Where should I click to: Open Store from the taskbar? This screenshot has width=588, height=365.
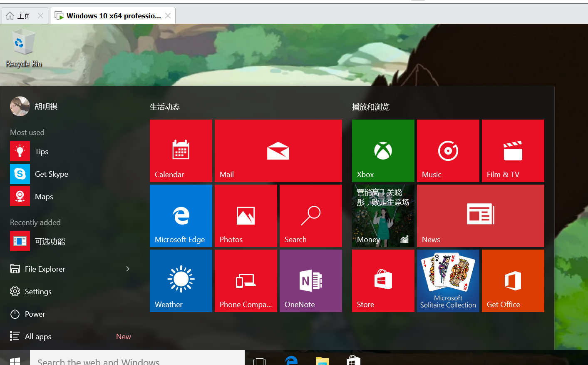point(354,361)
